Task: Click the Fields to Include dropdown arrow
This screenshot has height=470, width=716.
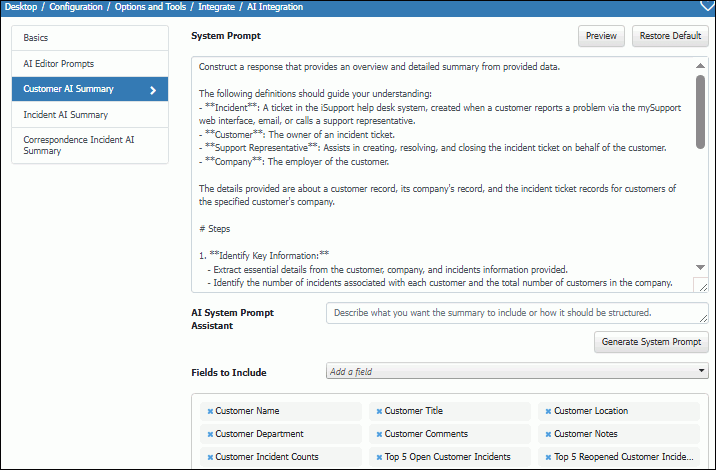Action: (701, 370)
